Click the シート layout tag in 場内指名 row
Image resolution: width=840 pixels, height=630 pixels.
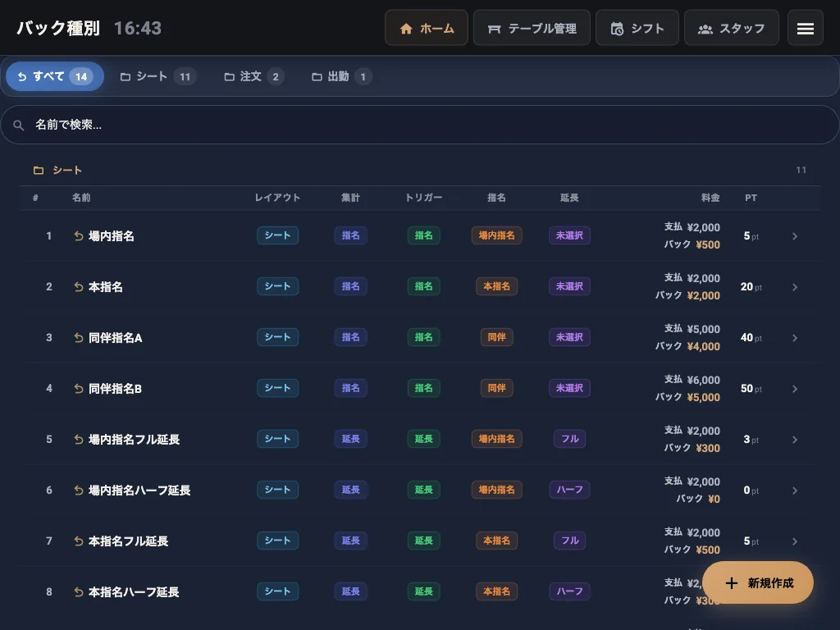point(277,235)
